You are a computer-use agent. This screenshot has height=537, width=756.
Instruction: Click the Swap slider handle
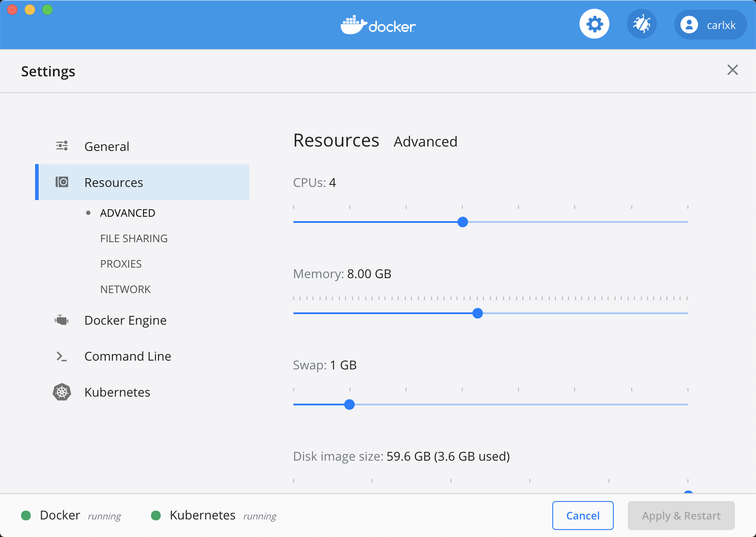[x=349, y=405]
